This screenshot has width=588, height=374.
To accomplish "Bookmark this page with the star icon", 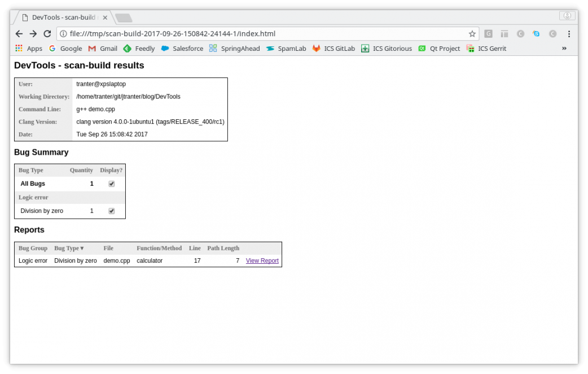I will click(472, 34).
